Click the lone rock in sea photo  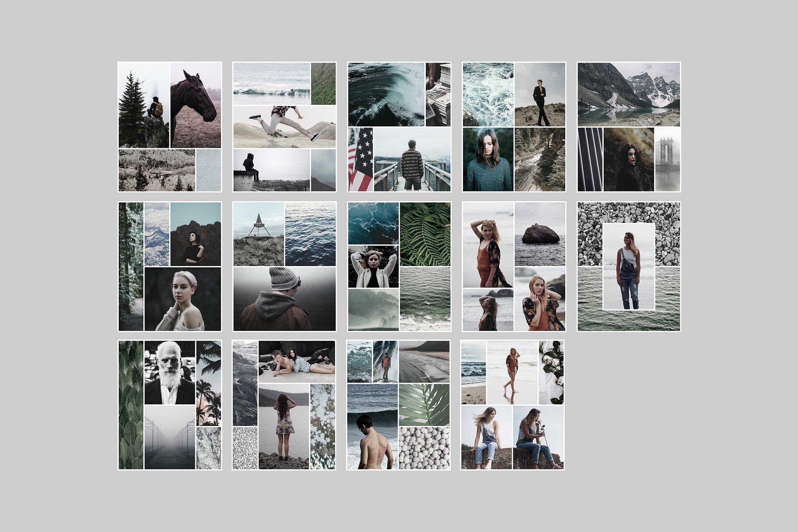click(540, 234)
